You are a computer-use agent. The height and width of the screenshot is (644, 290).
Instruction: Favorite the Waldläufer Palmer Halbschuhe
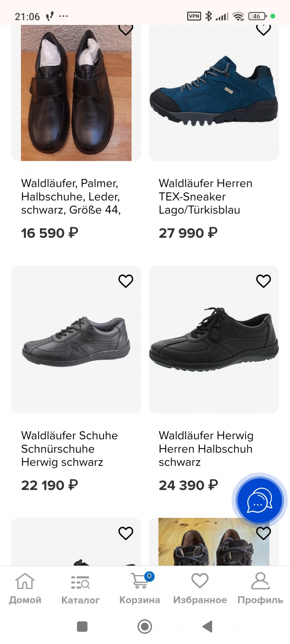point(126,30)
